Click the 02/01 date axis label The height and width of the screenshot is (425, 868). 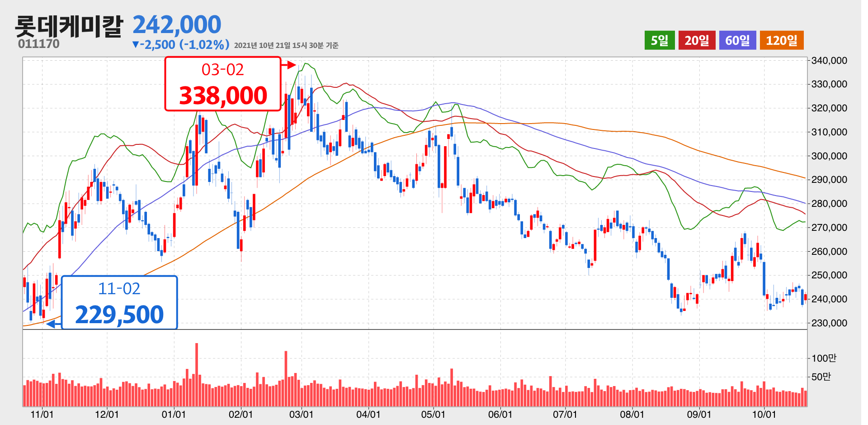pos(241,415)
